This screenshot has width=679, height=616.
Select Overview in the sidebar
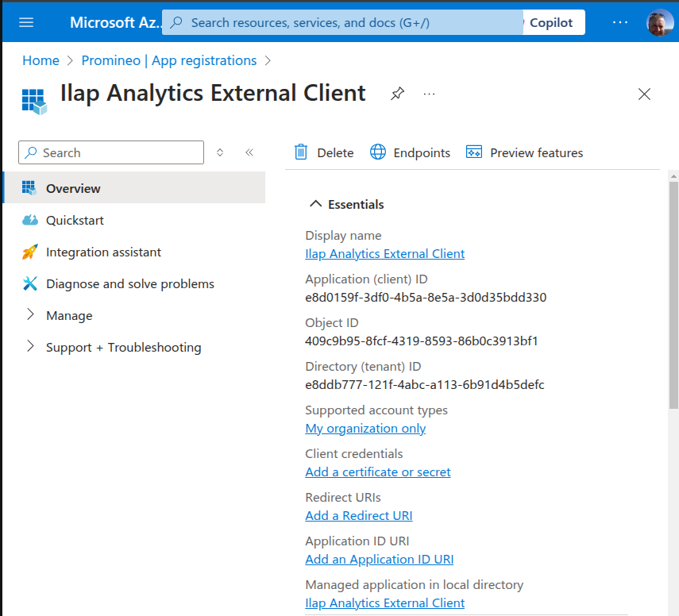pyautogui.click(x=133, y=188)
